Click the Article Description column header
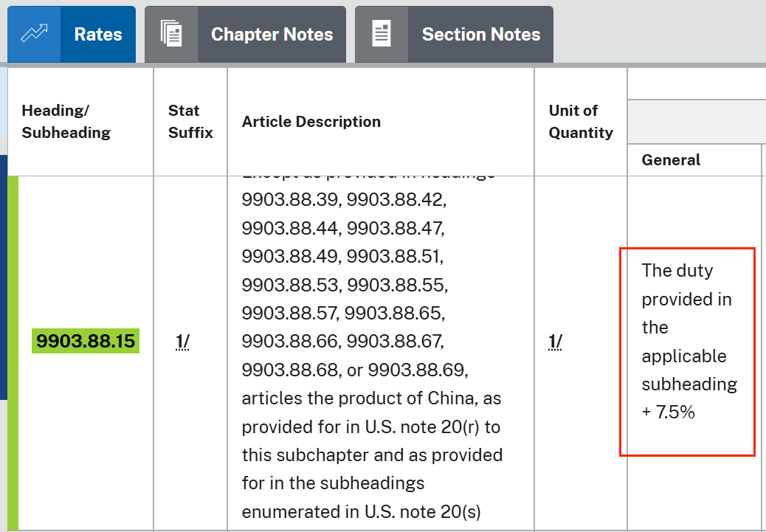The image size is (766, 532). click(311, 122)
